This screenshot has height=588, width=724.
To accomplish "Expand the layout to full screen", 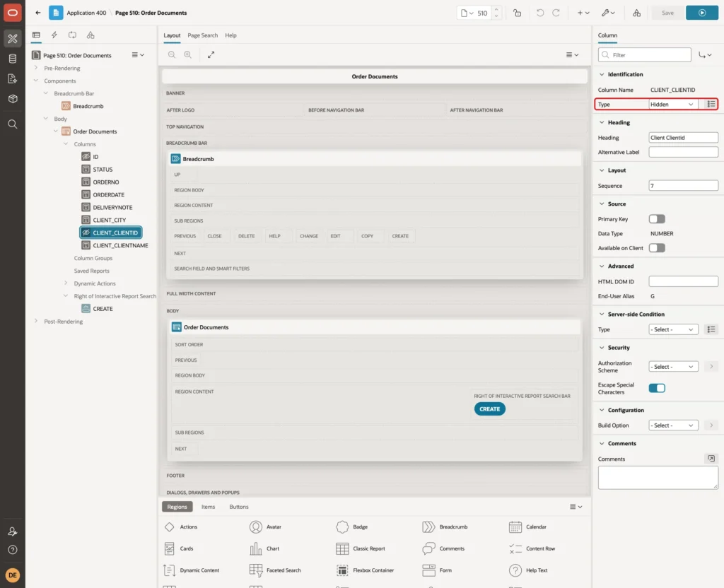I will click(211, 54).
